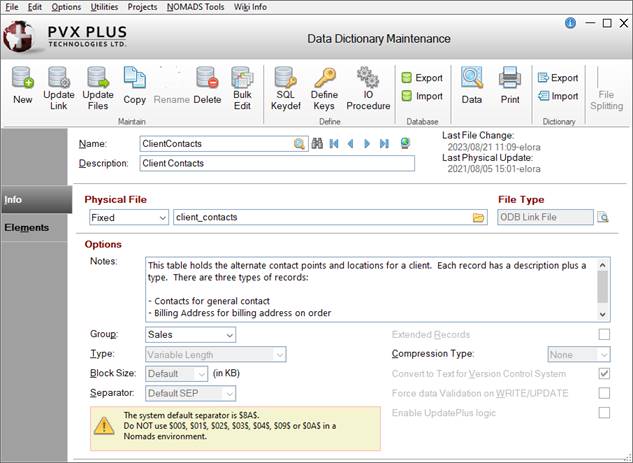The height and width of the screenshot is (463, 633).
Task: Click the Notes scrollbar thumb
Action: click(x=602, y=287)
